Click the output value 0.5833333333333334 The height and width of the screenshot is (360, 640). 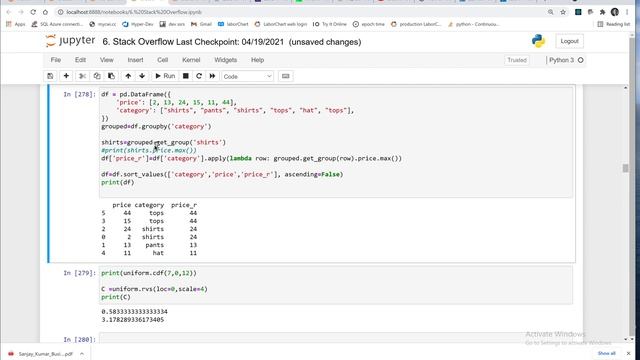coord(134,312)
